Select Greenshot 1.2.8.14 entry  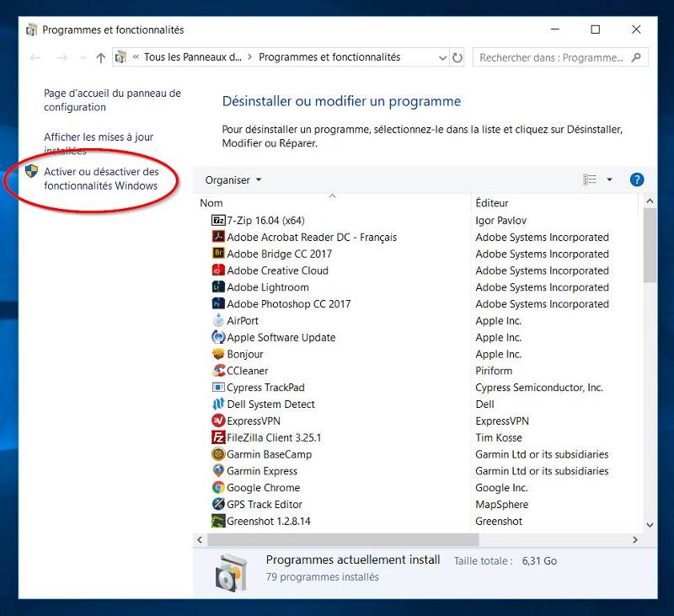tap(269, 521)
